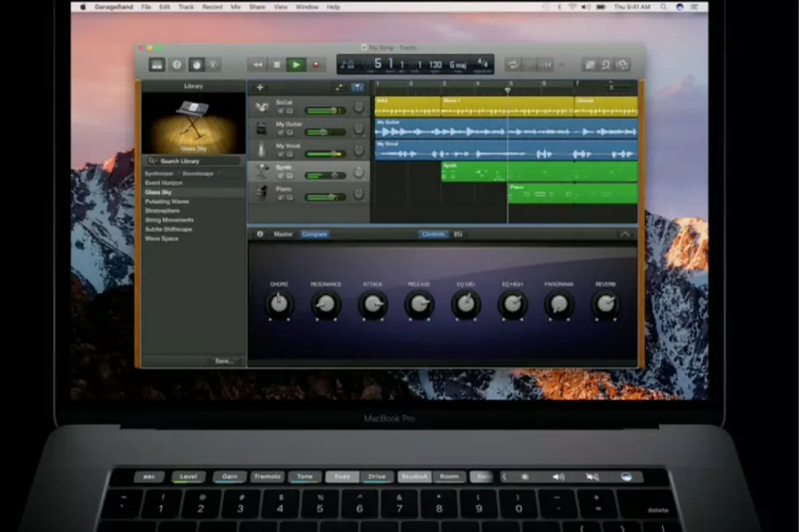Switch to the EQ tab
Image resolution: width=799 pixels, height=532 pixels.
(457, 234)
